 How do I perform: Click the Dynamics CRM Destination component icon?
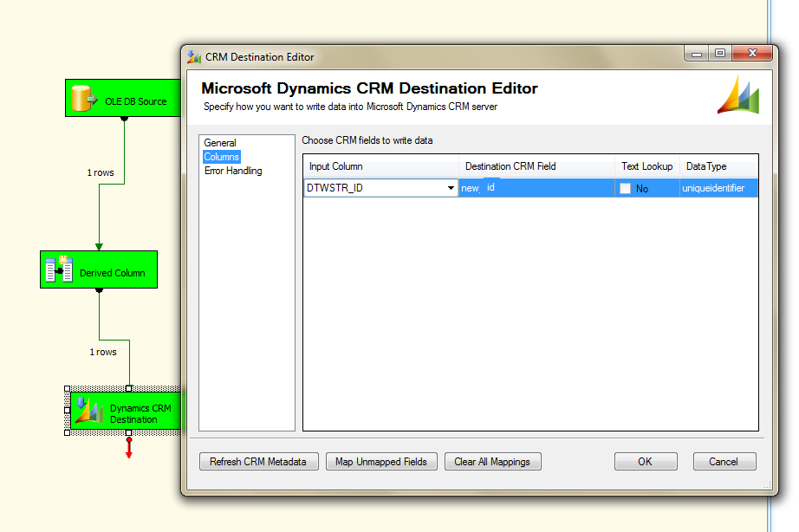pos(91,412)
